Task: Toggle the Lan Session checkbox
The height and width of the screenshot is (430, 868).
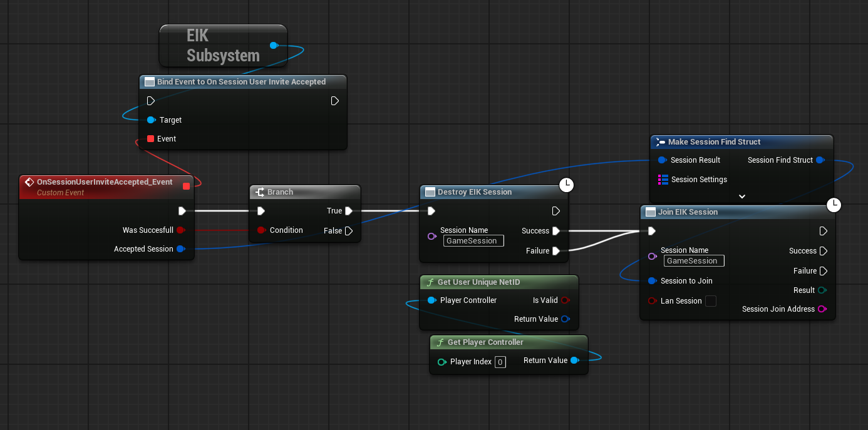Action: click(711, 301)
